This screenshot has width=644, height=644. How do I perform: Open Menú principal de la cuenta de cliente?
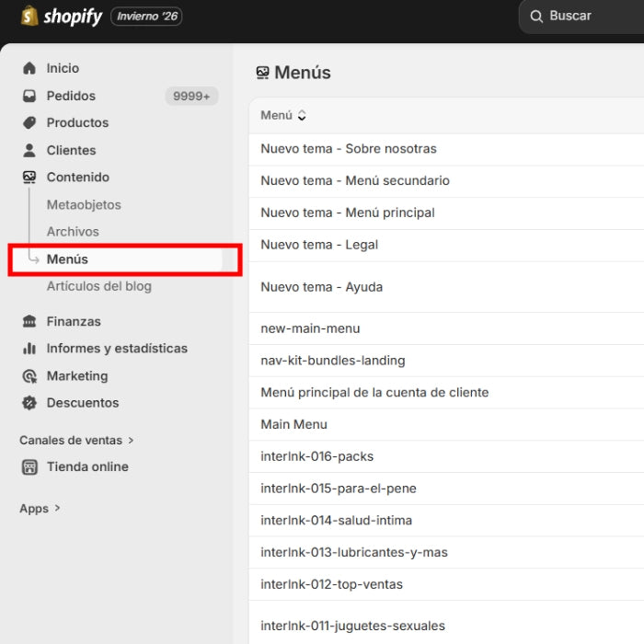(446, 393)
